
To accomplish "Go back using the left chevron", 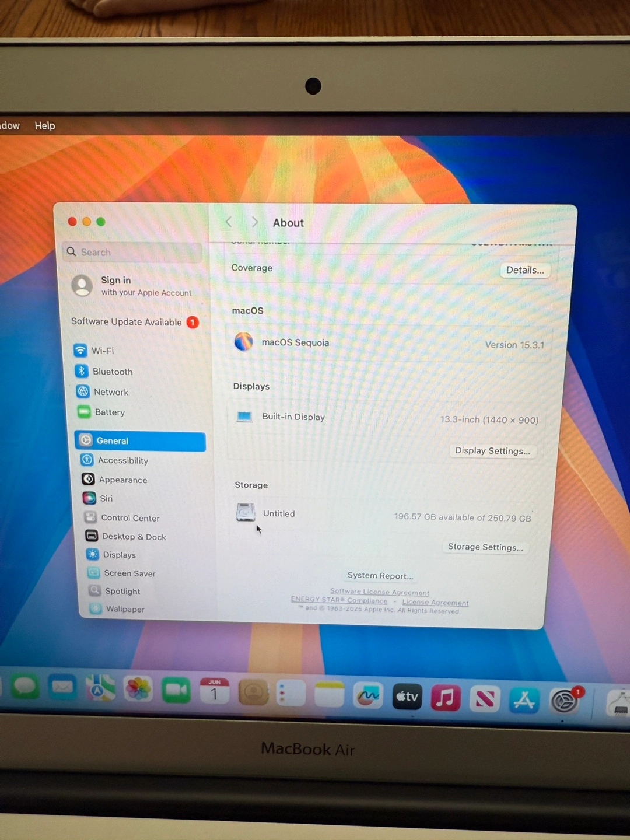I will click(x=229, y=222).
